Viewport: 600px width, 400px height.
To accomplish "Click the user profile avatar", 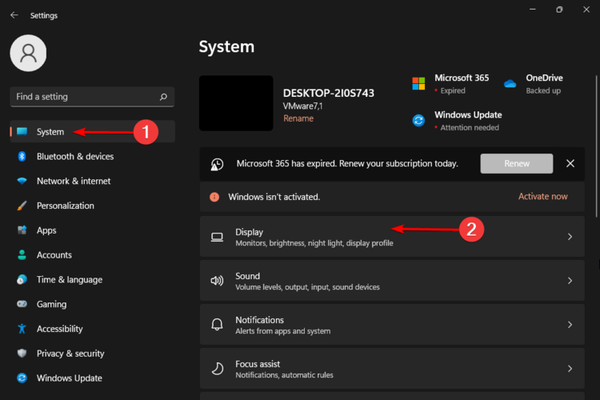I will click(28, 53).
